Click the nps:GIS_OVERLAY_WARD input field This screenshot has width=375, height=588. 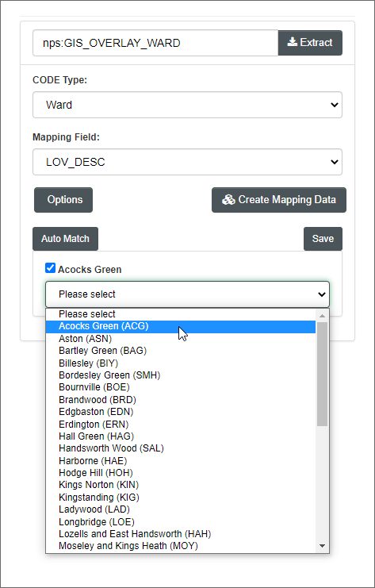(155, 43)
